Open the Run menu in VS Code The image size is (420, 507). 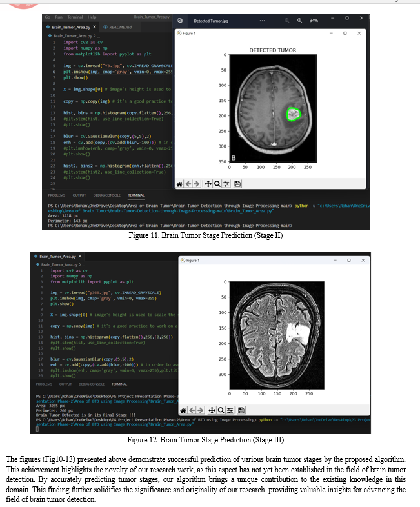pyautogui.click(x=59, y=17)
